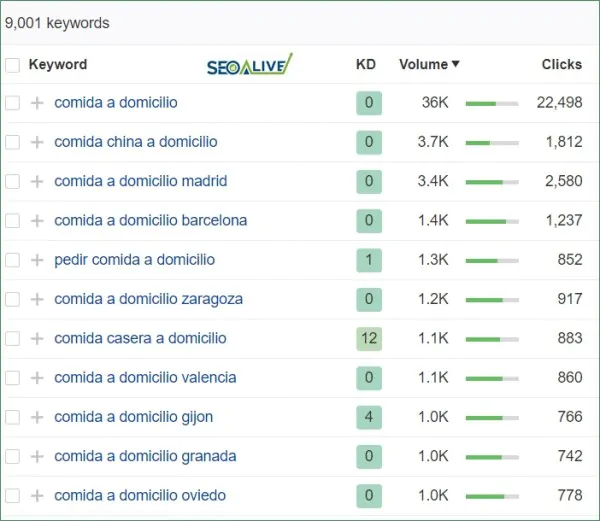This screenshot has height=521, width=600.
Task: Click the Keyword column header
Action: (x=58, y=65)
